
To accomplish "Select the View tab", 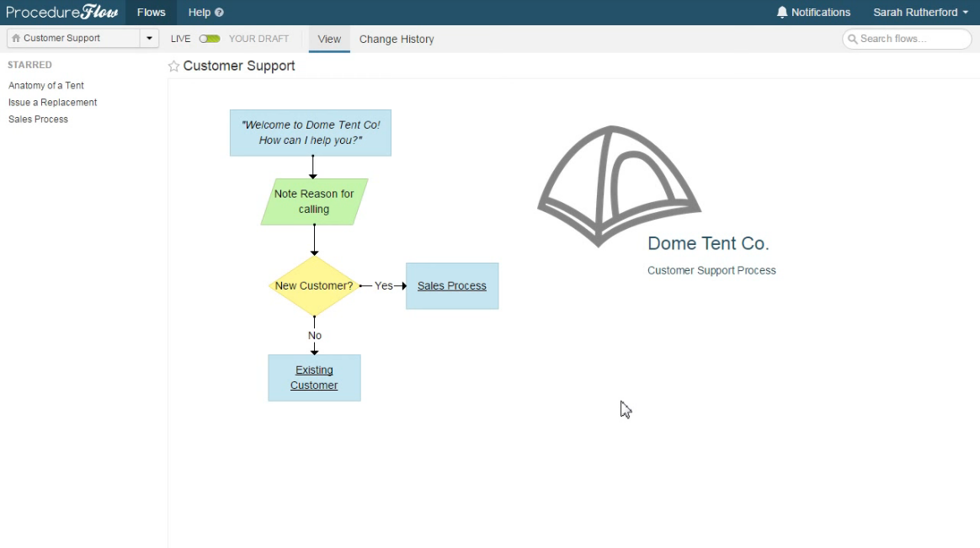I will 329,39.
